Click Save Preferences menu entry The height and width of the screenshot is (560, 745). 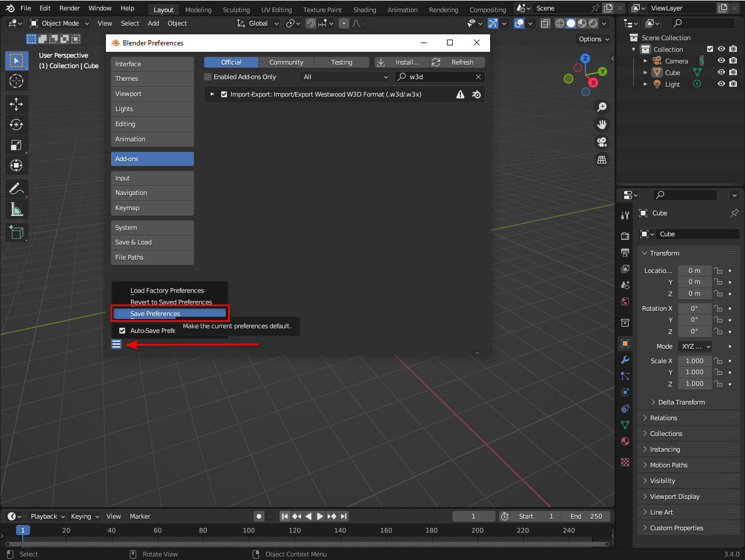point(155,314)
